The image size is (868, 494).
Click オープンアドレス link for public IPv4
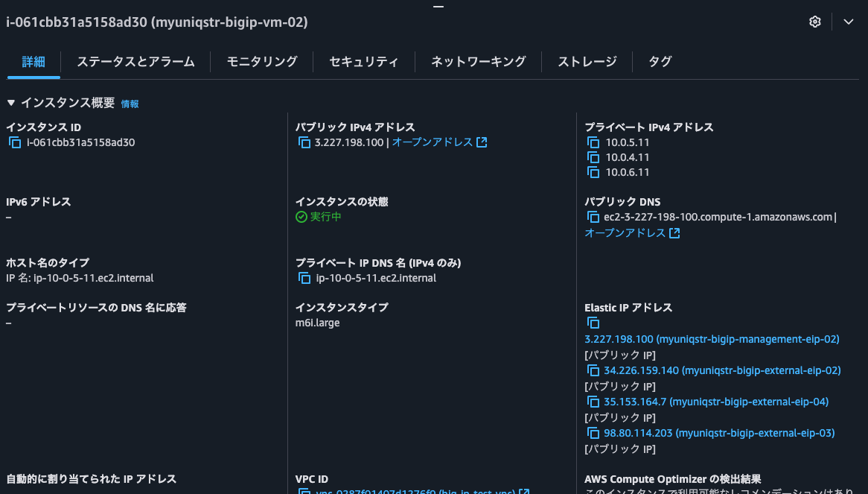433,142
